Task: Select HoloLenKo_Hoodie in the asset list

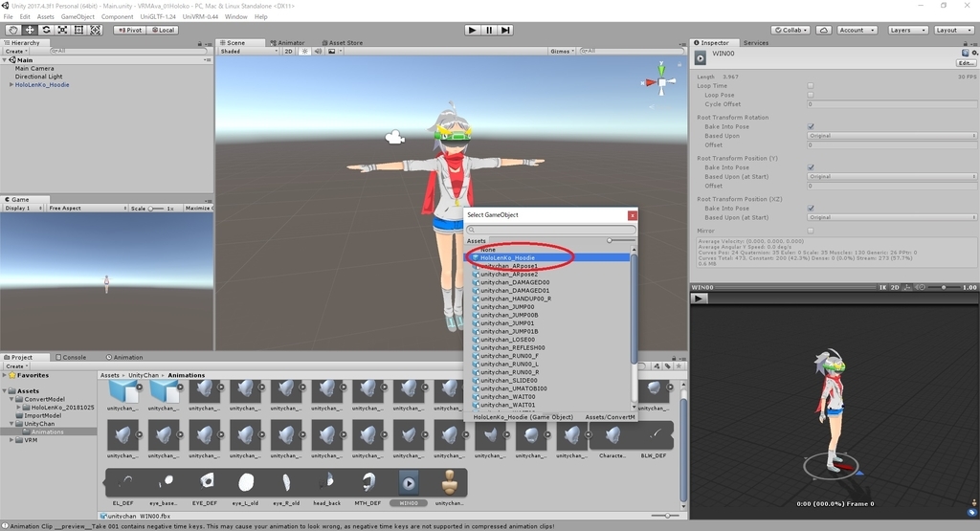Action: pyautogui.click(x=546, y=257)
